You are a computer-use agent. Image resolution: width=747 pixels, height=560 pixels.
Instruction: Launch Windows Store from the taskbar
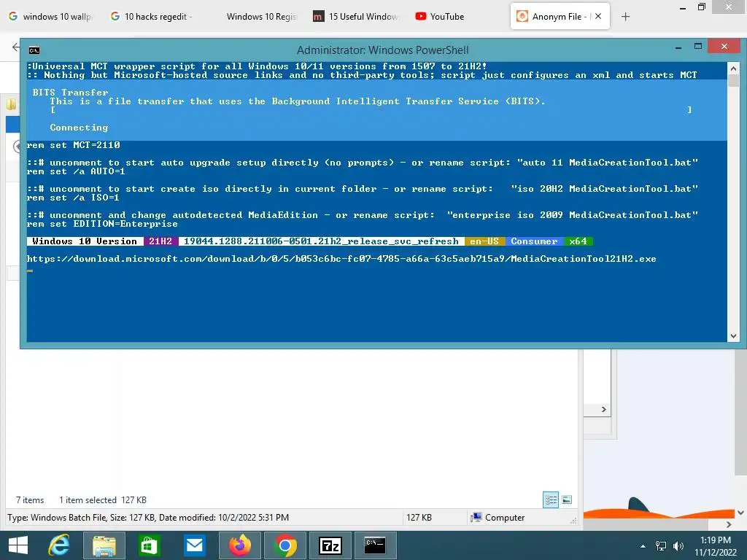(149, 545)
